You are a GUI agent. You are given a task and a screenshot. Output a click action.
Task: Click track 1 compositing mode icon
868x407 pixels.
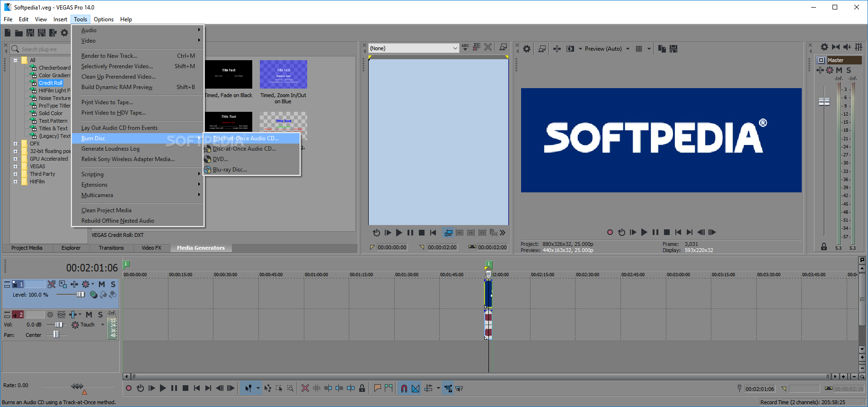93,294
